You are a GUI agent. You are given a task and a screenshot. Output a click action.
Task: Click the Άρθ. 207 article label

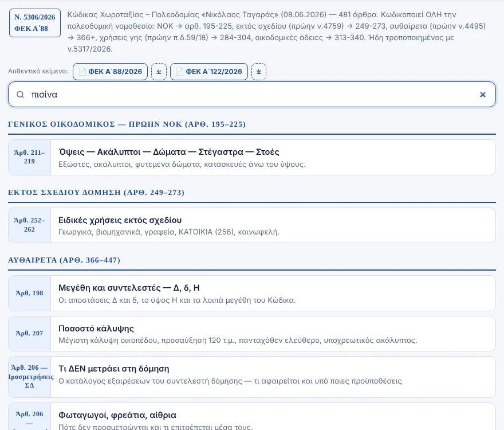coord(29,334)
